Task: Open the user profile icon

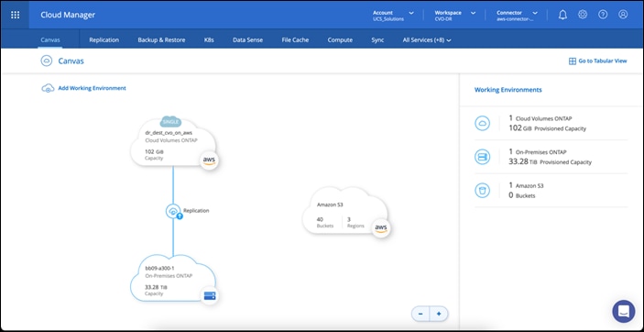Action: coord(623,15)
